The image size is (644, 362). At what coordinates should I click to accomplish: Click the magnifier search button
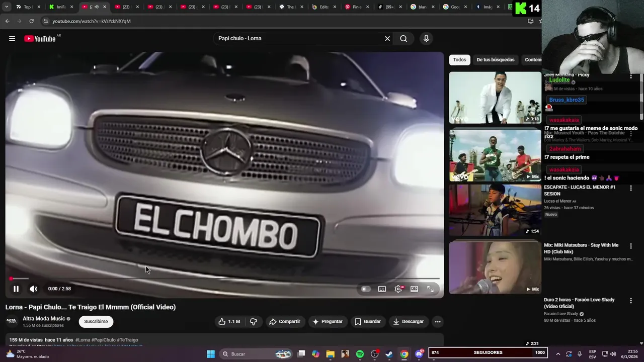(x=404, y=38)
